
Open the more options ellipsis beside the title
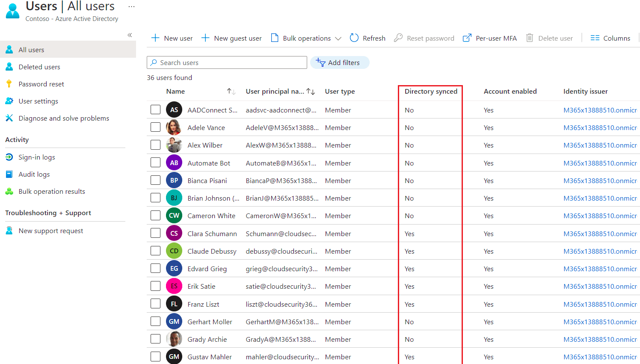click(131, 7)
